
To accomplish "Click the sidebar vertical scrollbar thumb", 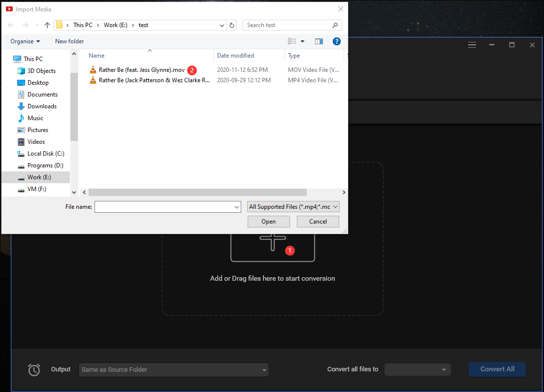I will (x=74, y=106).
